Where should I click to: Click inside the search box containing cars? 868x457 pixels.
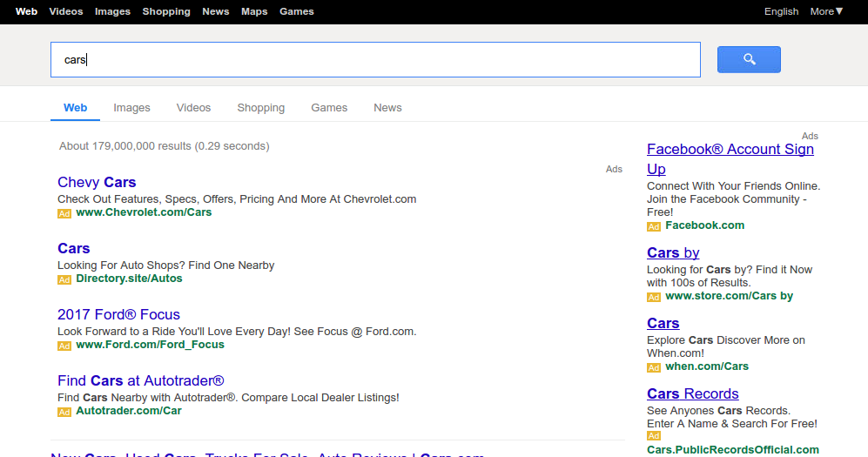[374, 60]
